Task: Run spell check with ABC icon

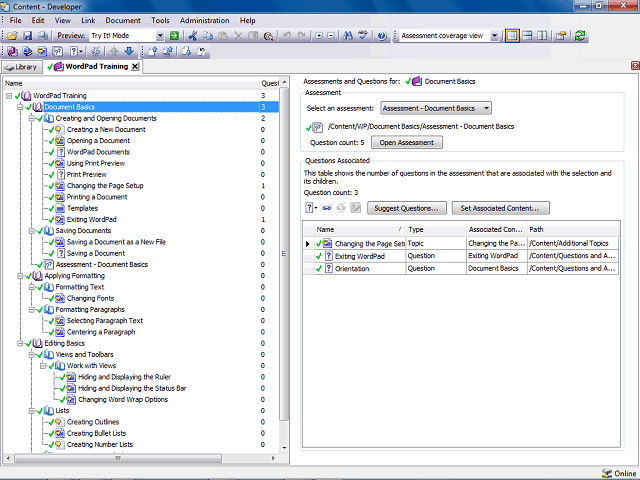Action: 363,36
